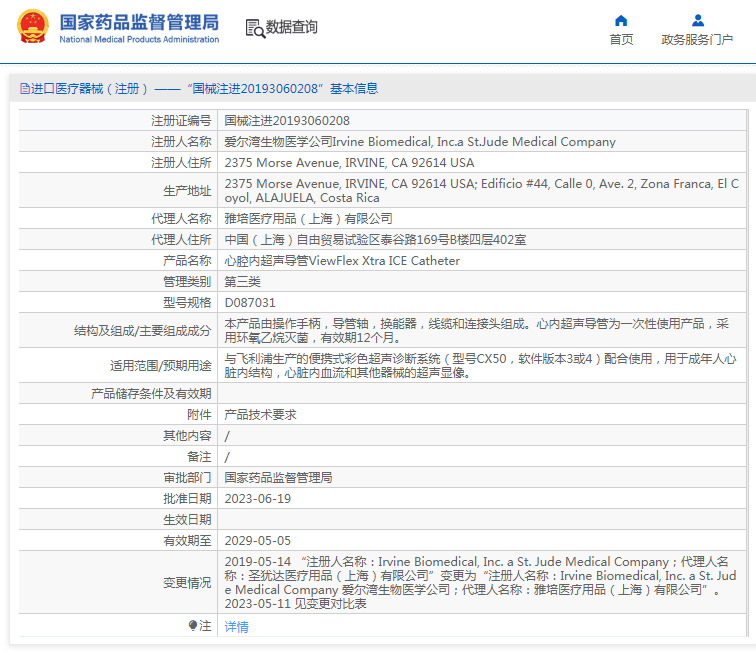This screenshot has width=756, height=653.
Task: Click the bulb icon beside 注
Action: tap(192, 626)
